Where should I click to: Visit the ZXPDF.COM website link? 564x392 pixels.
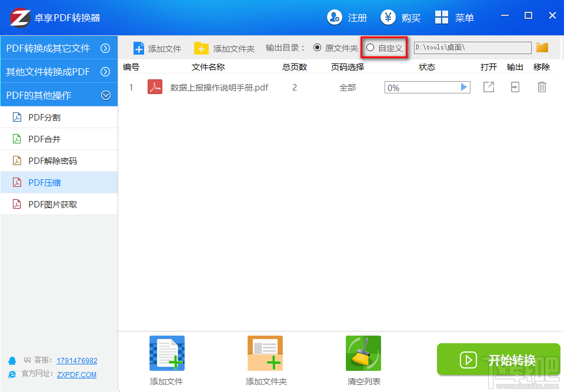(x=76, y=374)
